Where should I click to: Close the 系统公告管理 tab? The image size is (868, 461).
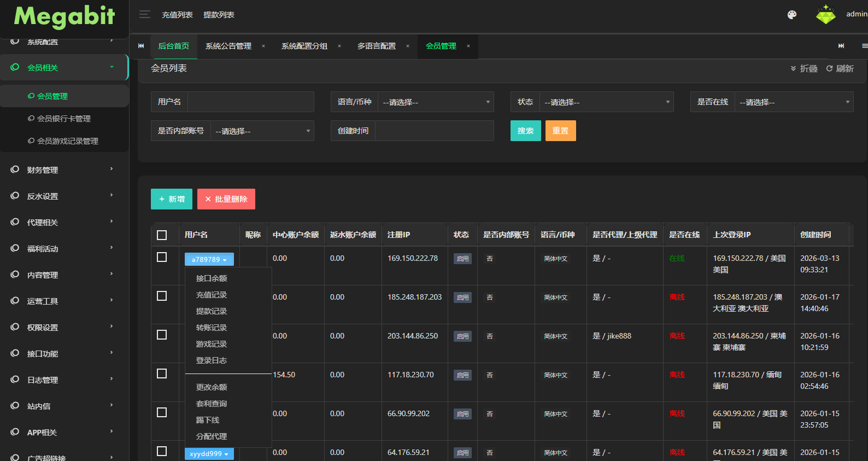263,46
